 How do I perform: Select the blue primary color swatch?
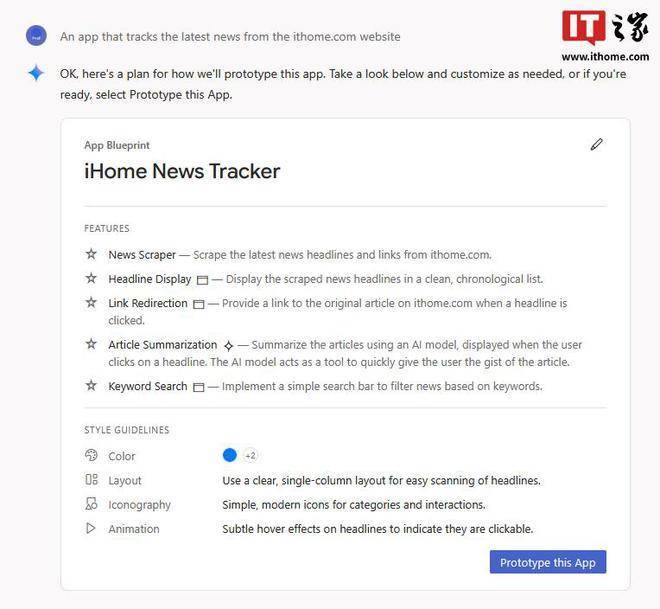coord(229,455)
